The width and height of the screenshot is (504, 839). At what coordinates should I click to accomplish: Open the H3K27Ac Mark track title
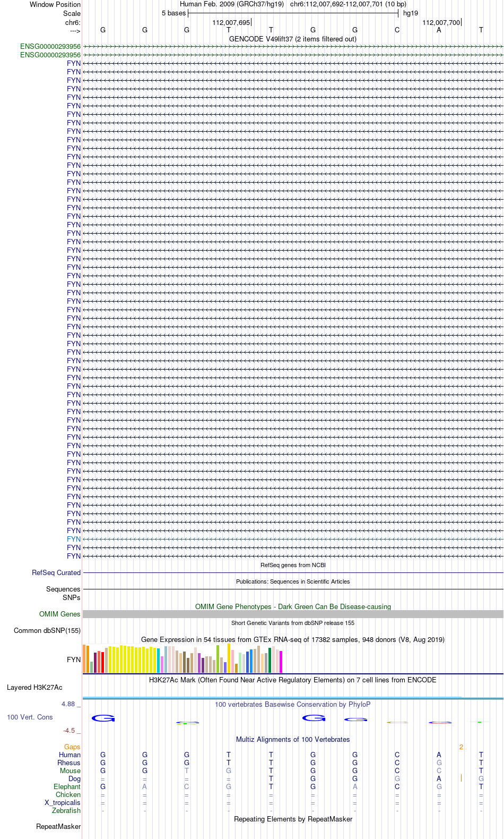(x=293, y=680)
